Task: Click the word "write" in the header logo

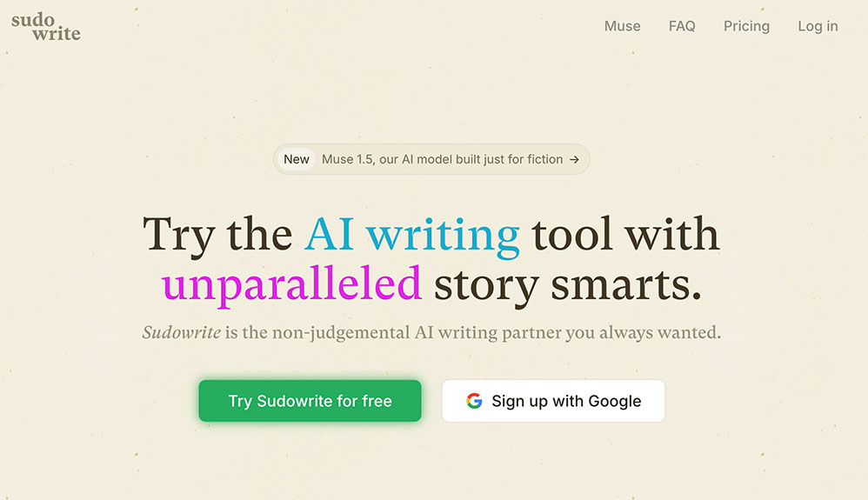Action: click(57, 34)
